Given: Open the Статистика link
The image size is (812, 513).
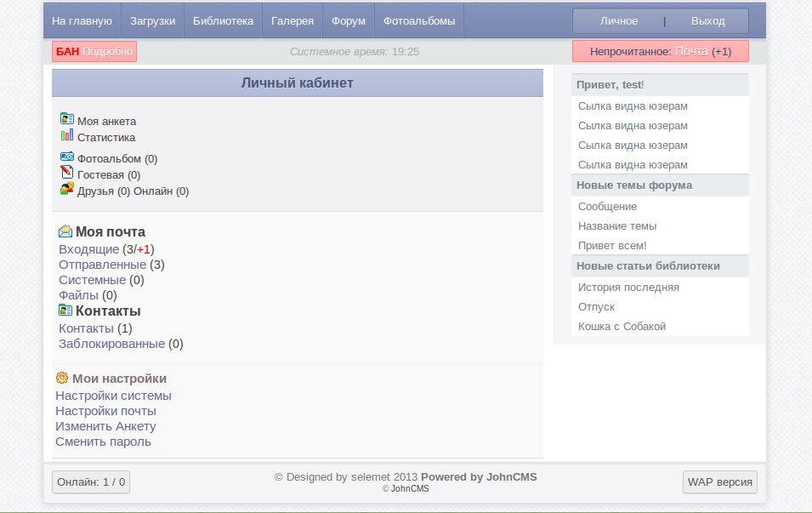Looking at the screenshot, I should click(106, 137).
